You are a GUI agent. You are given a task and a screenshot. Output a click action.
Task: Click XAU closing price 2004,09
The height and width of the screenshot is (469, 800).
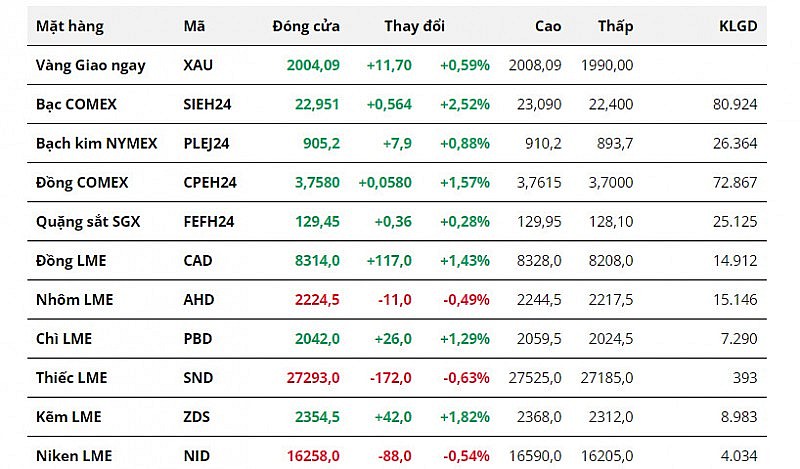tap(313, 65)
